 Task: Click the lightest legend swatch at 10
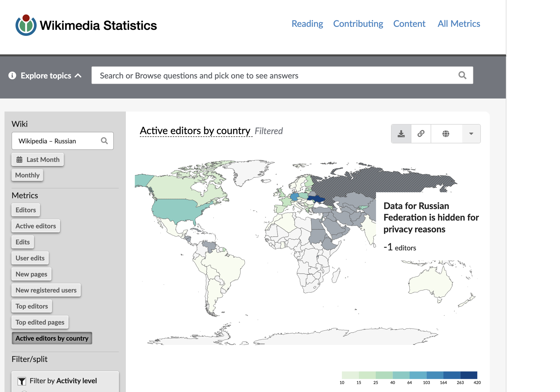pos(350,375)
